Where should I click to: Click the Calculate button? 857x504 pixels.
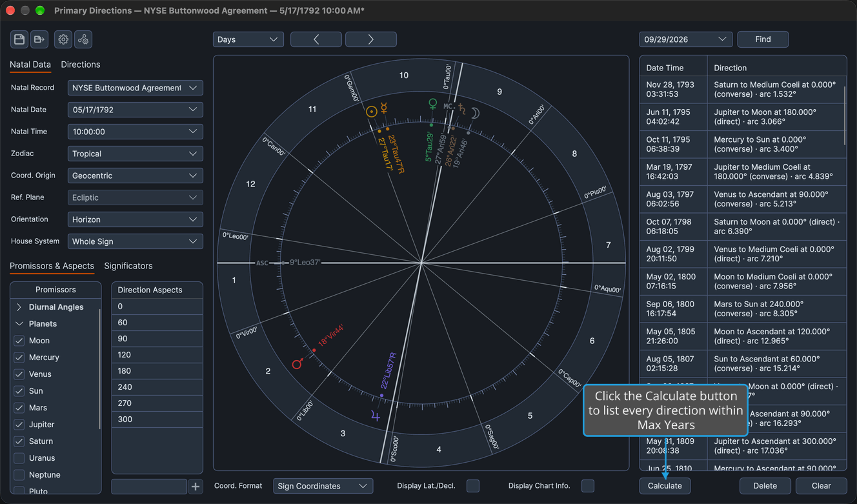tap(665, 486)
